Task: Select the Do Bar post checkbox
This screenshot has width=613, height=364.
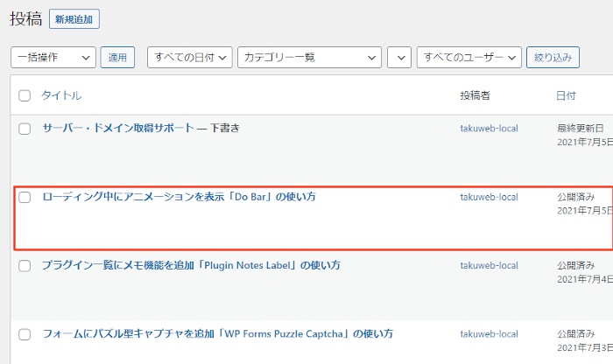Action: [x=25, y=197]
